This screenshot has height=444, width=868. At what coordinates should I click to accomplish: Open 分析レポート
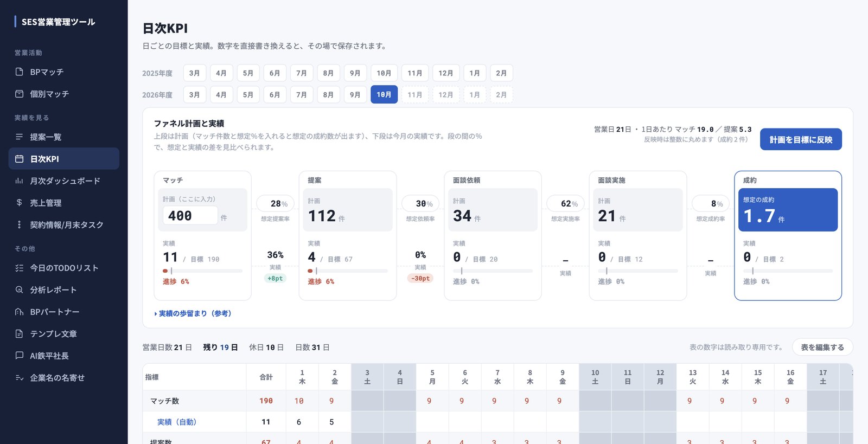[64, 289]
